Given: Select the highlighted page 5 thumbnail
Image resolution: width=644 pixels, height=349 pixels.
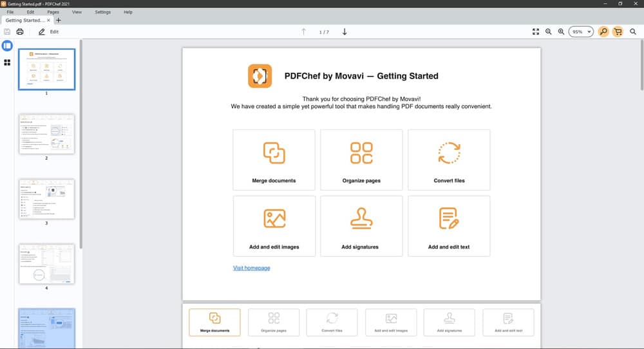Looking at the screenshot, I should click(46, 328).
